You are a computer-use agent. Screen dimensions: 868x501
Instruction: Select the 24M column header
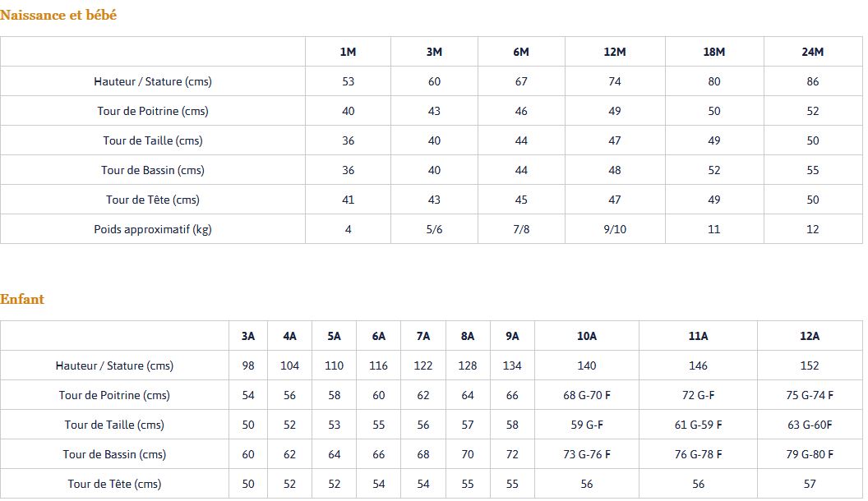click(812, 52)
